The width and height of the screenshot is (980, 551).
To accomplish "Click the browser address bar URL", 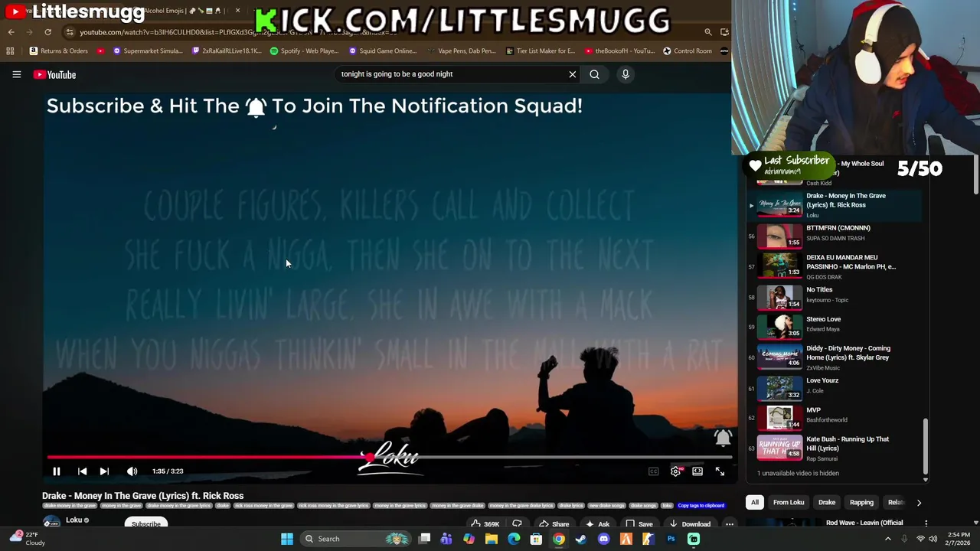I will (x=237, y=32).
